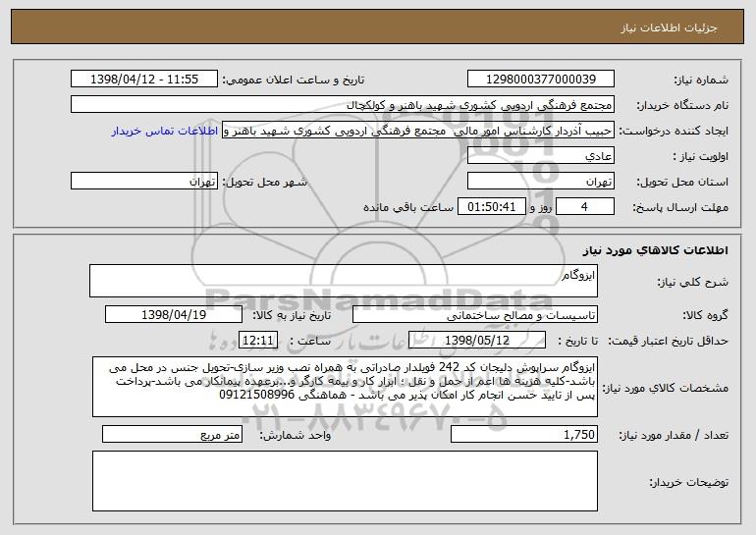The image size is (756, 535).
Task: Click the price validity date field 1398/05/12
Action: (477, 341)
